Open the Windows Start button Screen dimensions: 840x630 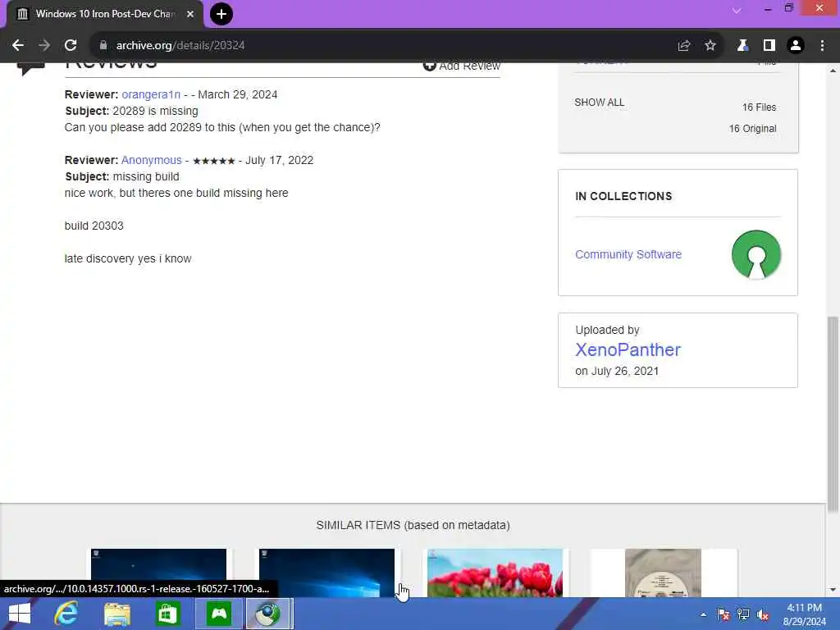coord(20,614)
